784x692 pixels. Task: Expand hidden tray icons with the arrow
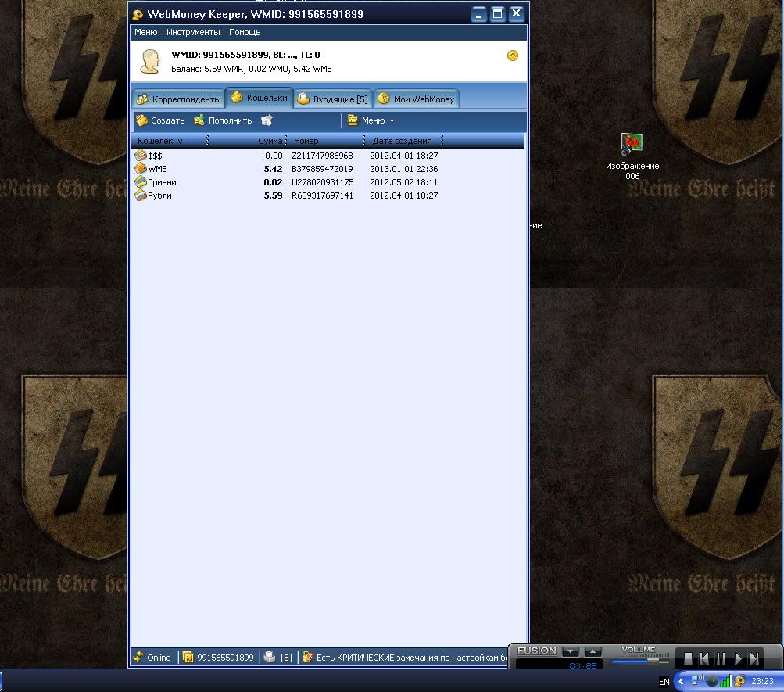tap(681, 681)
